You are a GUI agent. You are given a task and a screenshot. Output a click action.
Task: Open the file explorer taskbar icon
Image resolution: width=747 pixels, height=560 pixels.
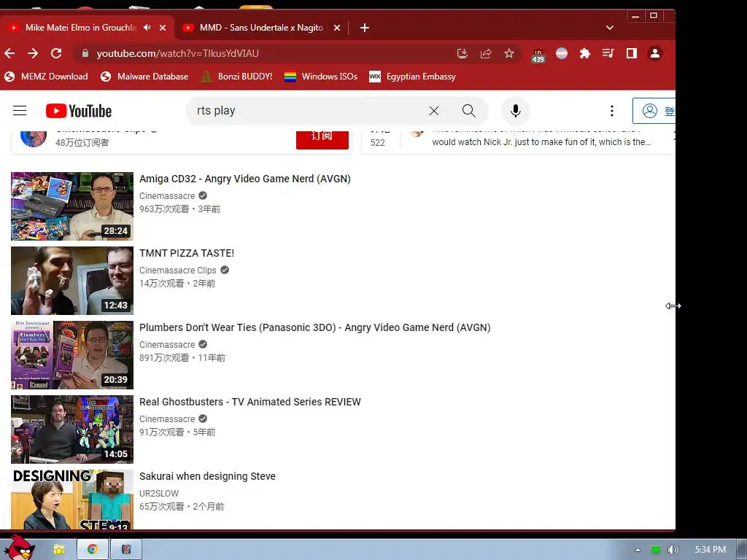pyautogui.click(x=58, y=549)
